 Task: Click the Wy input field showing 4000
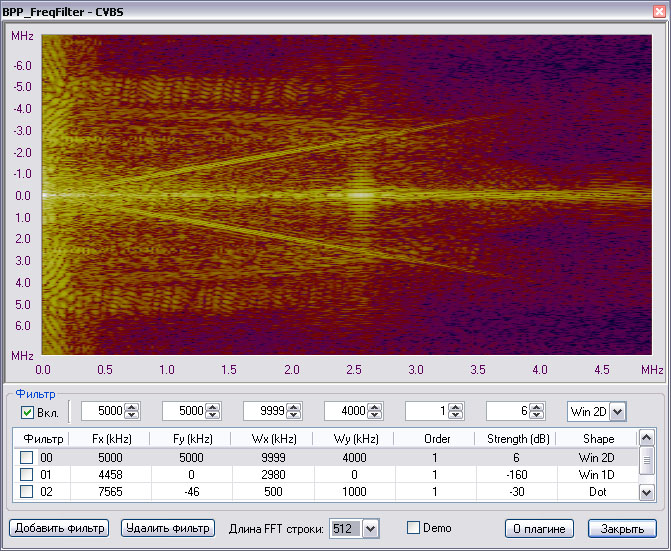pos(347,411)
